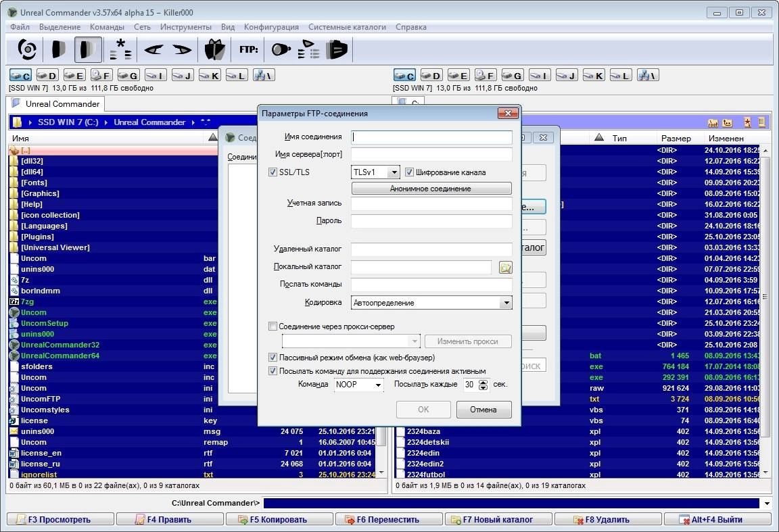Click the highlighted second panel-view toolbar icon
Image resolution: width=779 pixels, height=532 pixels.
89,49
